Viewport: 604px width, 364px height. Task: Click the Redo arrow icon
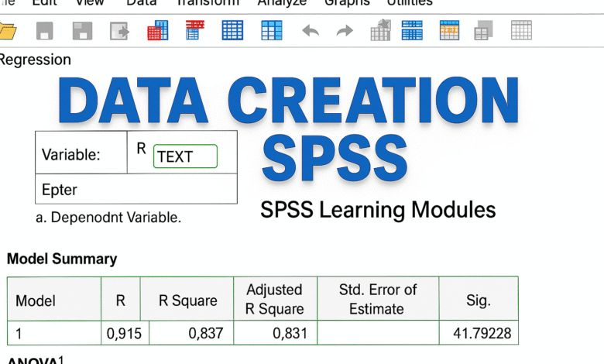[x=345, y=31]
